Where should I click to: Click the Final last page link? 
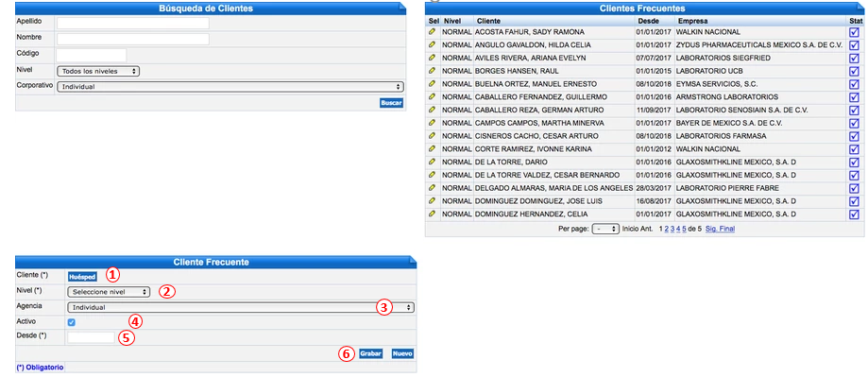pos(727,229)
